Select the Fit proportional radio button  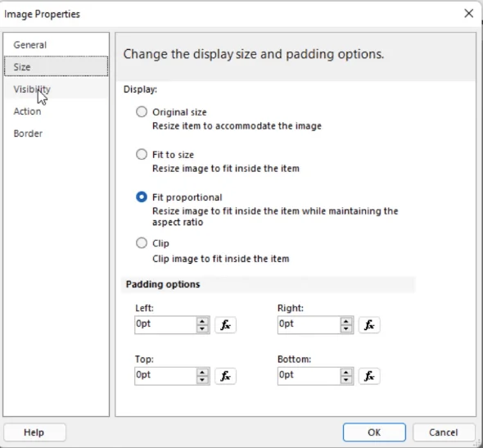[x=142, y=197]
